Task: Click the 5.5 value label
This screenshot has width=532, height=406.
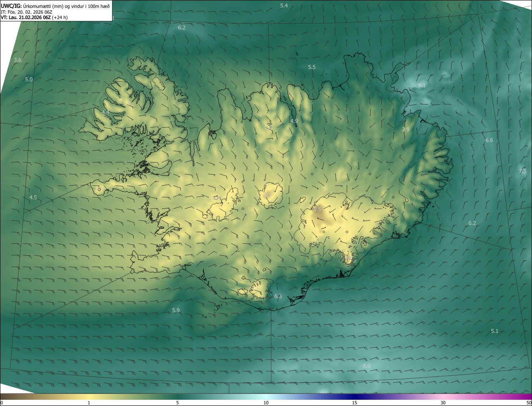Action: [x=312, y=67]
